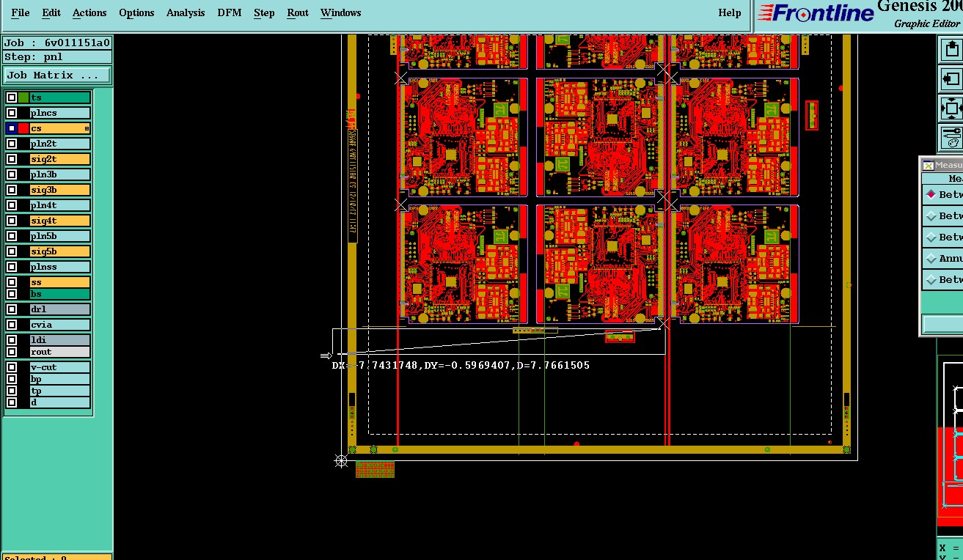The width and height of the screenshot is (963, 560).
Task: Click the left-arrow box icon in right toolbar
Action: point(951,79)
